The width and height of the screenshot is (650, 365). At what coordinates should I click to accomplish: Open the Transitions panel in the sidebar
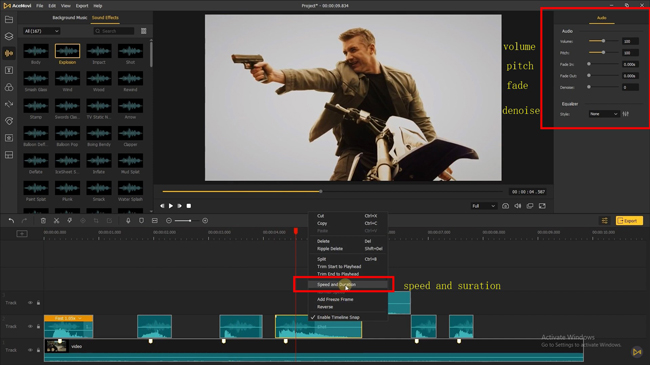pos(9,104)
